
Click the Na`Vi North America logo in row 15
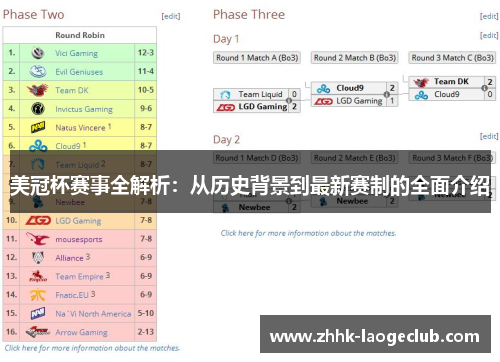38,314
